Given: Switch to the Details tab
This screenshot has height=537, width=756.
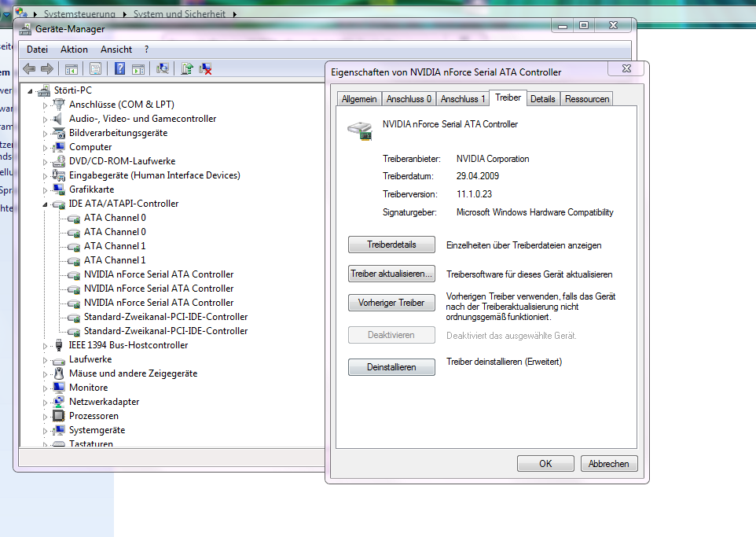Looking at the screenshot, I should [543, 99].
